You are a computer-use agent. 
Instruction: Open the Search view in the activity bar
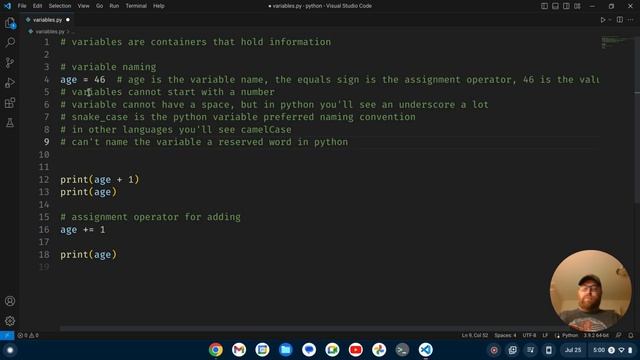[10, 42]
